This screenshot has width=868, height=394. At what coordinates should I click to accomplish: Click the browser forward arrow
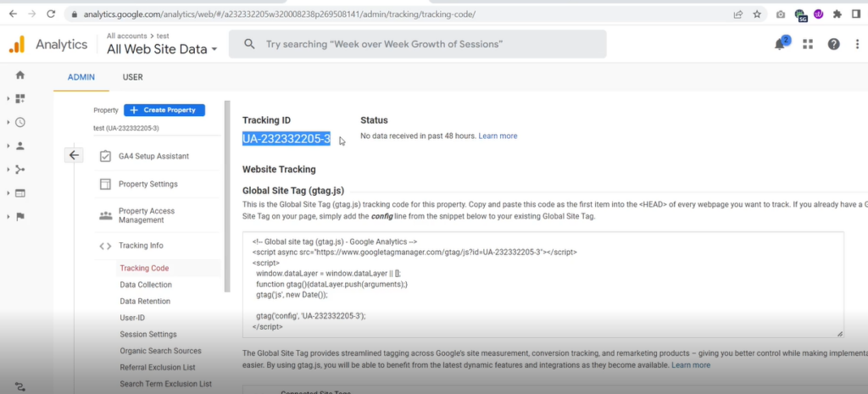click(31, 14)
